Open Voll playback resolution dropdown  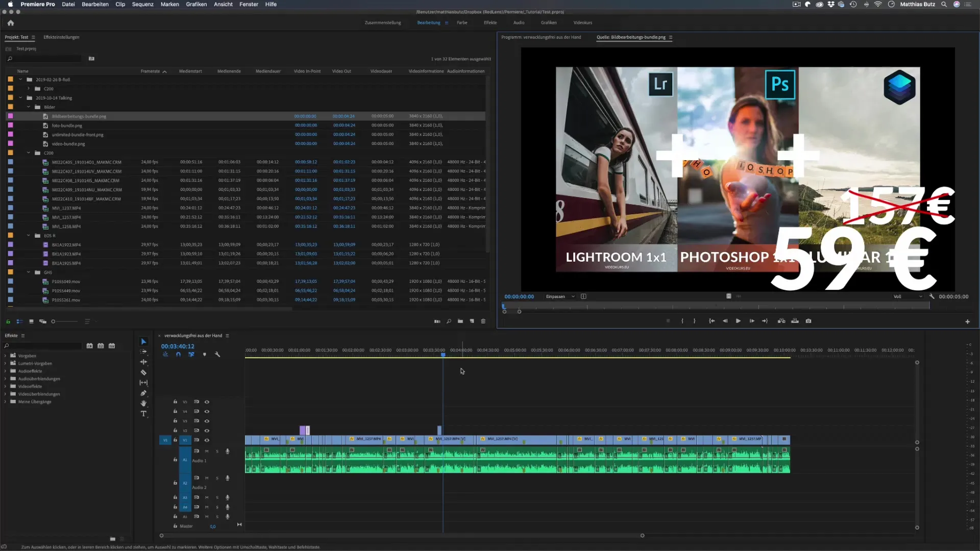pyautogui.click(x=909, y=296)
